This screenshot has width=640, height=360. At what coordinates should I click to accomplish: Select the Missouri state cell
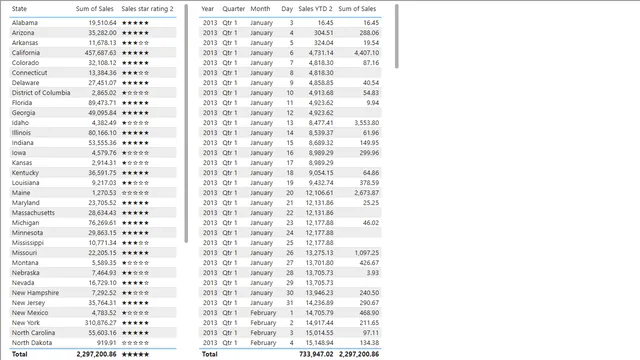(x=24, y=253)
